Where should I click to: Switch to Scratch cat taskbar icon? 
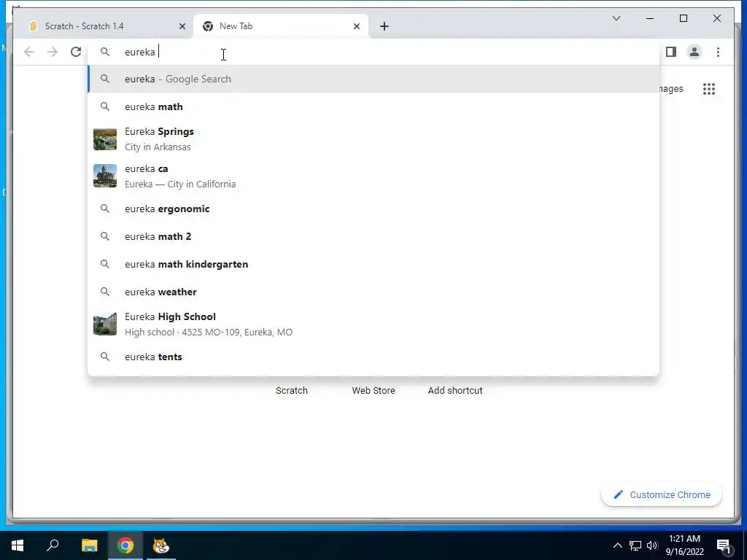click(x=161, y=545)
